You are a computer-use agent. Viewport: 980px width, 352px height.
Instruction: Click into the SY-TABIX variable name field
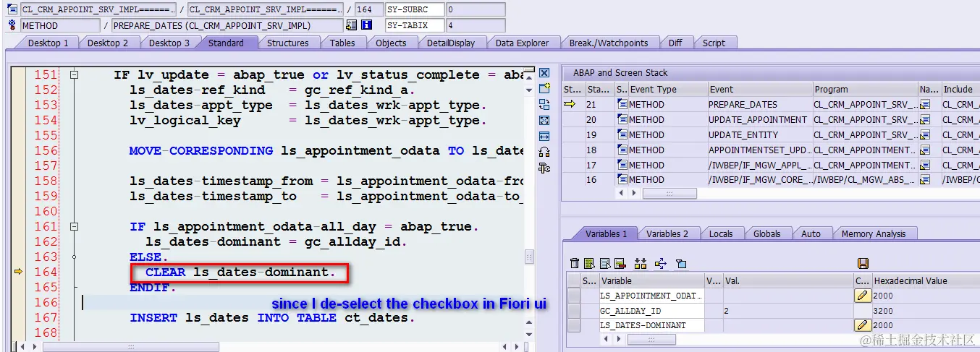click(x=415, y=25)
